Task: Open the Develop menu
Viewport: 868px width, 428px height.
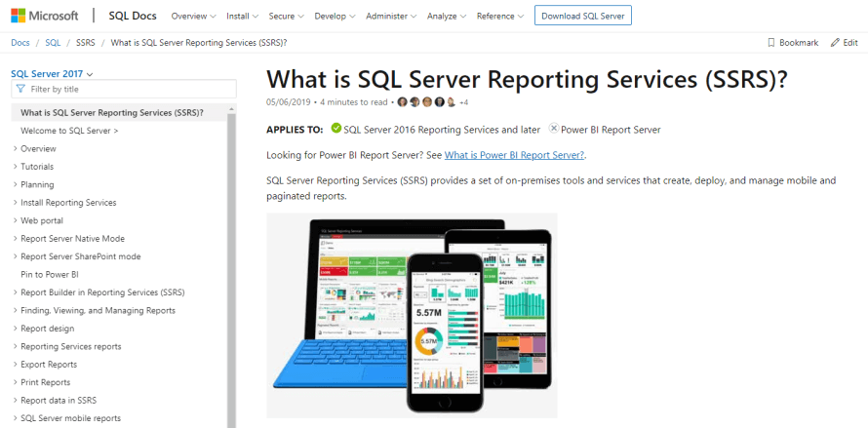Action: 335,16
